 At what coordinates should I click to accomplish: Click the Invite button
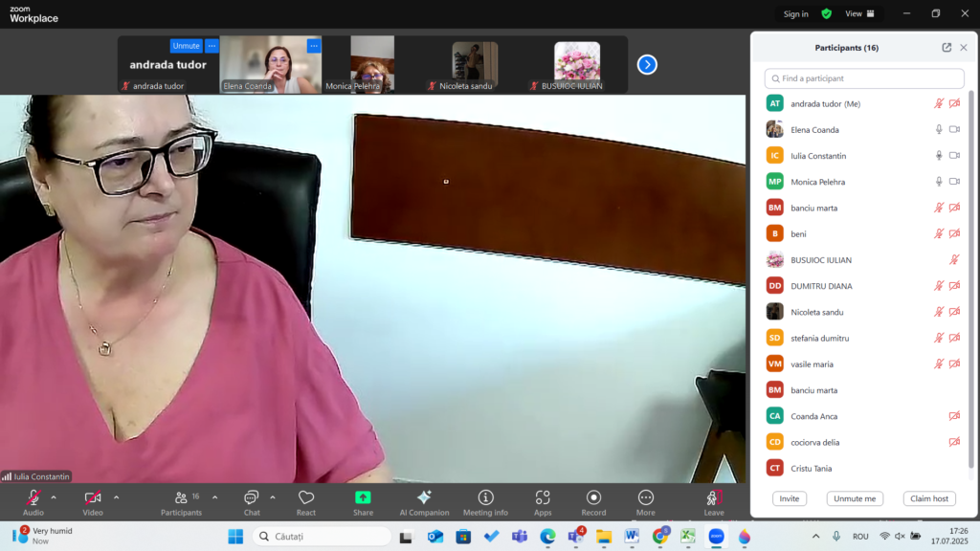click(790, 498)
